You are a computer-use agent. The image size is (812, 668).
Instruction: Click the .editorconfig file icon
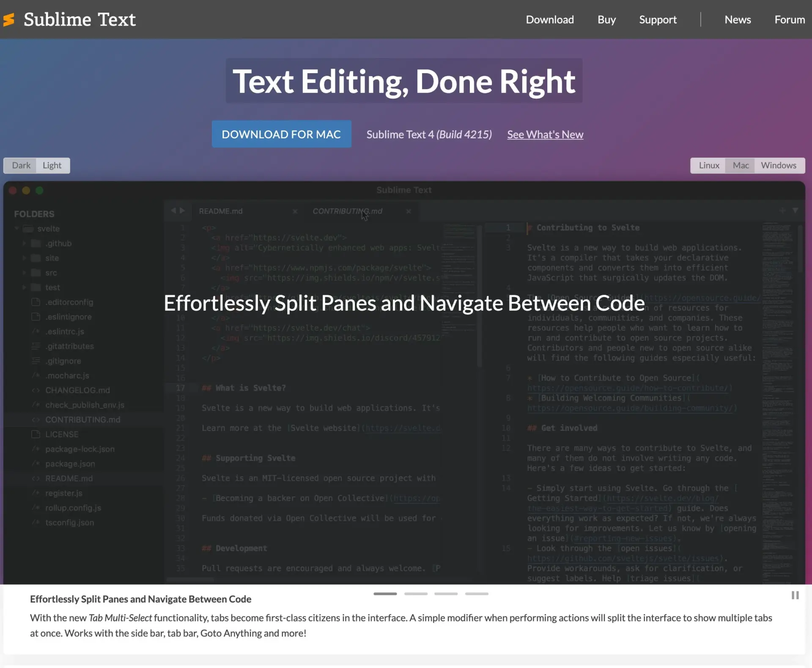pyautogui.click(x=36, y=302)
